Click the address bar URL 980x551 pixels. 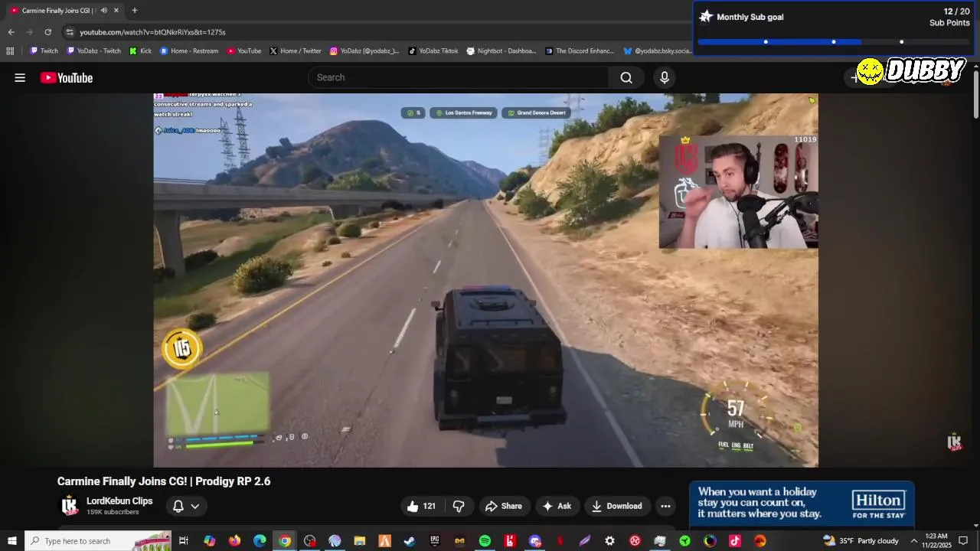coord(152,32)
